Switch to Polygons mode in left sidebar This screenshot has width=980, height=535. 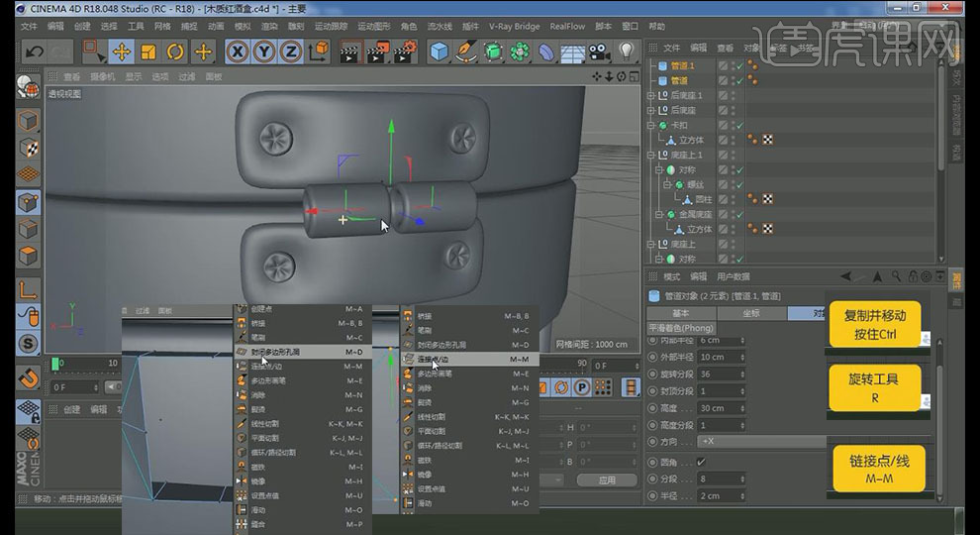[x=28, y=256]
